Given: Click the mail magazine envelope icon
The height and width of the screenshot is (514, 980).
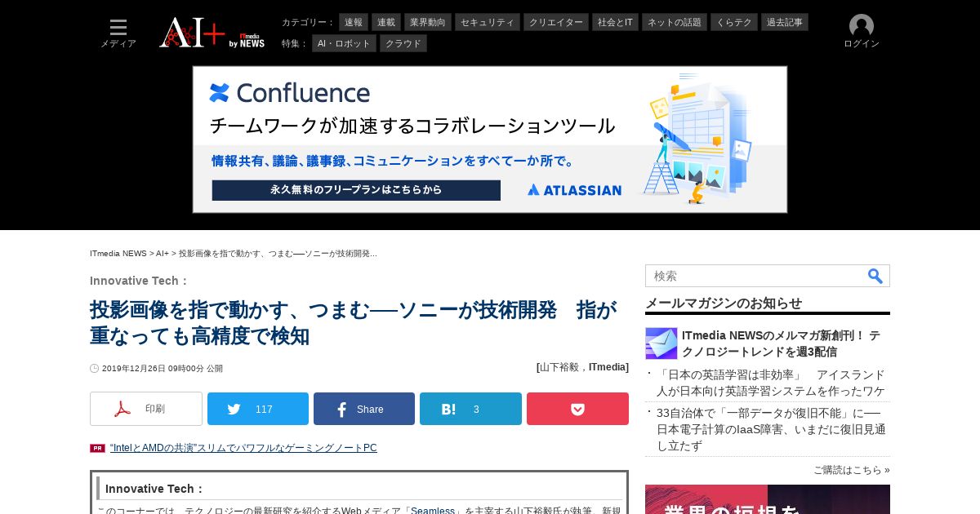Looking at the screenshot, I should (x=661, y=343).
